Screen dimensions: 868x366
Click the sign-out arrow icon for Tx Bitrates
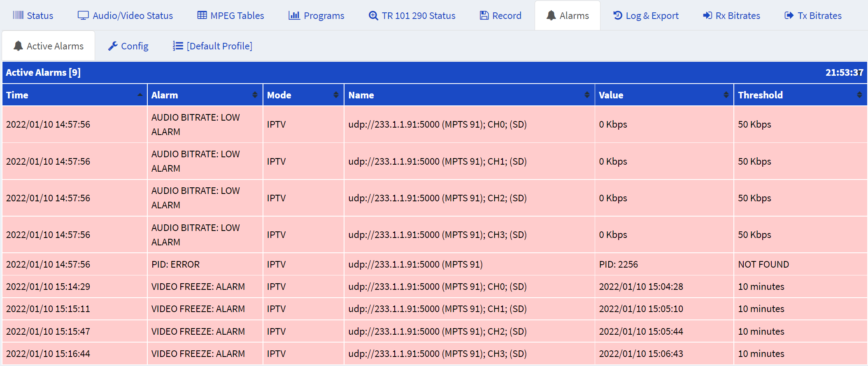[789, 15]
